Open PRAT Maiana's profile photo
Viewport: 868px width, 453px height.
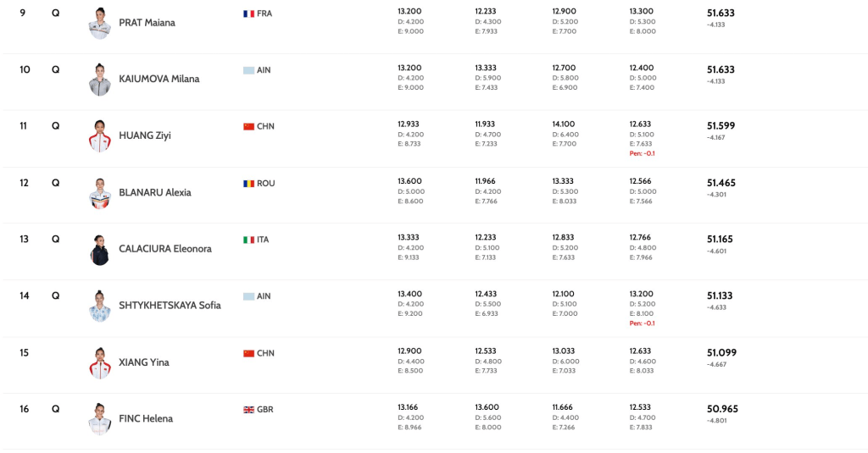point(100,23)
